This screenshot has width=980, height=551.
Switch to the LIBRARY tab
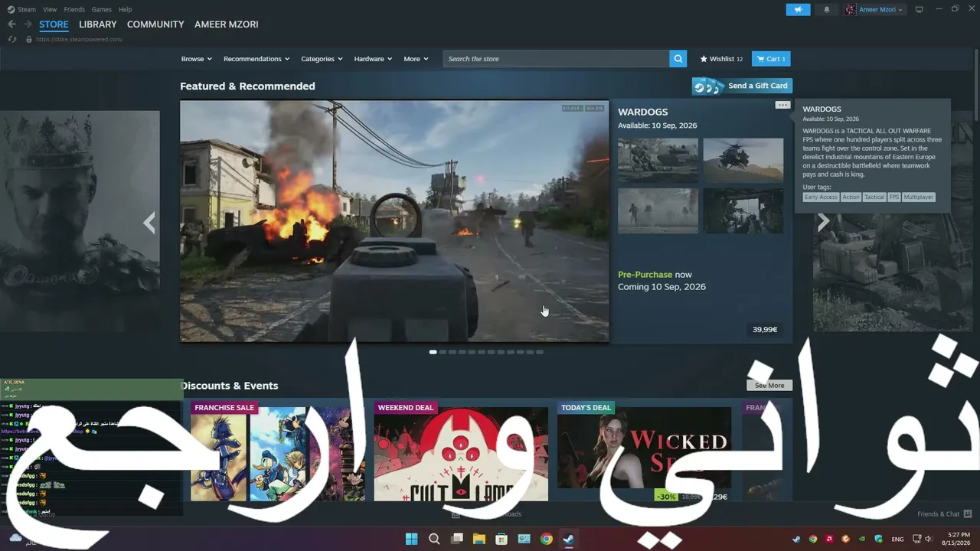click(98, 24)
